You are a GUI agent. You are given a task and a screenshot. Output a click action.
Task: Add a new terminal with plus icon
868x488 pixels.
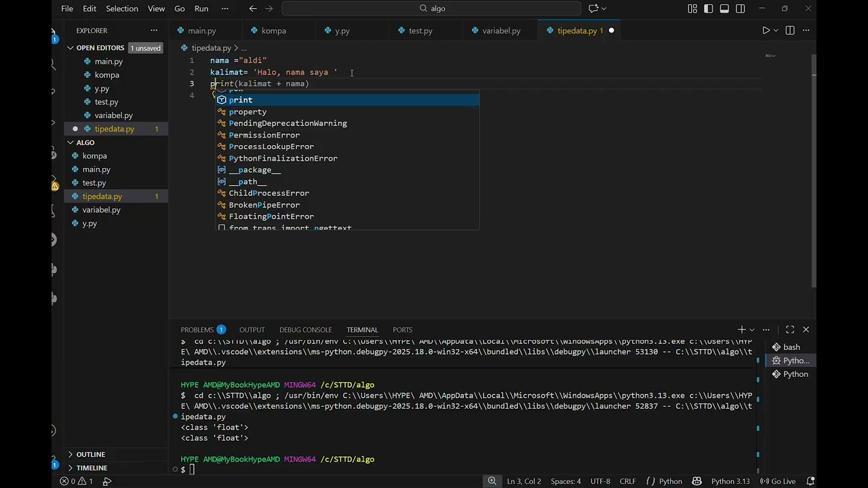[x=741, y=329]
